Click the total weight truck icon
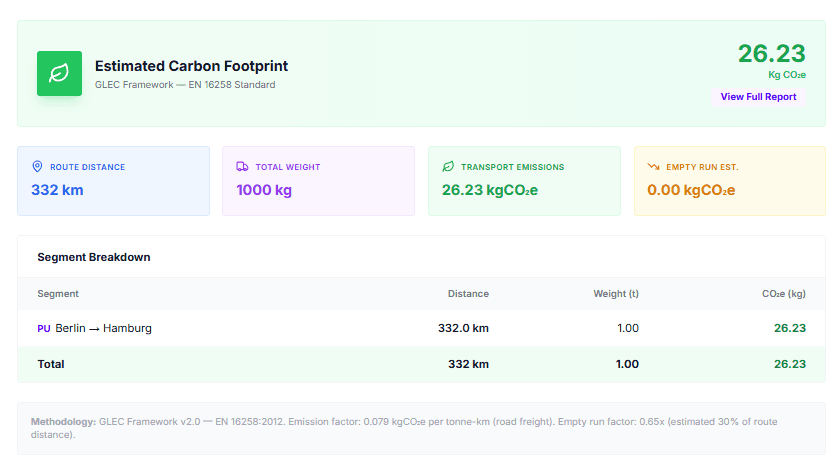Viewport: 840px width, 467px height. tap(242, 167)
